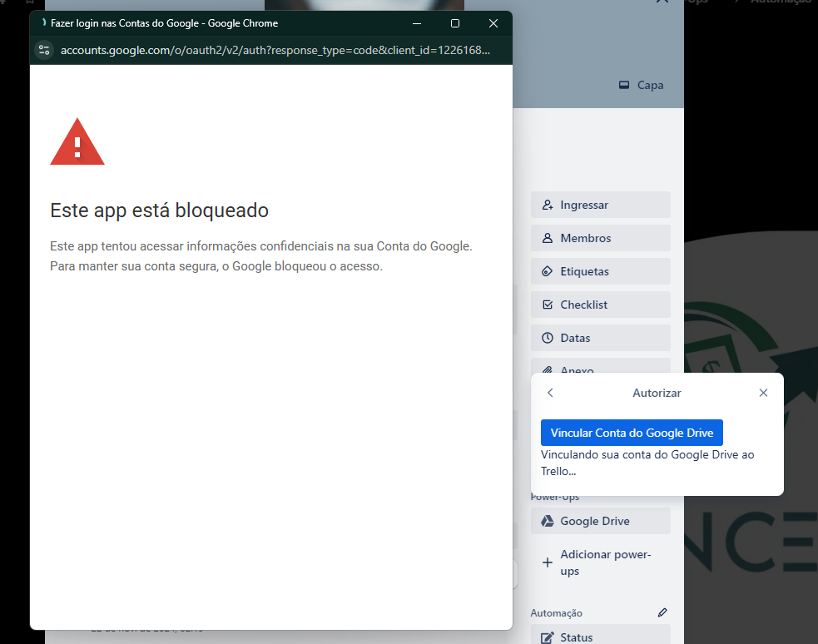Viewport: 818px width, 644px height.
Task: Click the Checklist checkbox icon
Action: tap(548, 305)
